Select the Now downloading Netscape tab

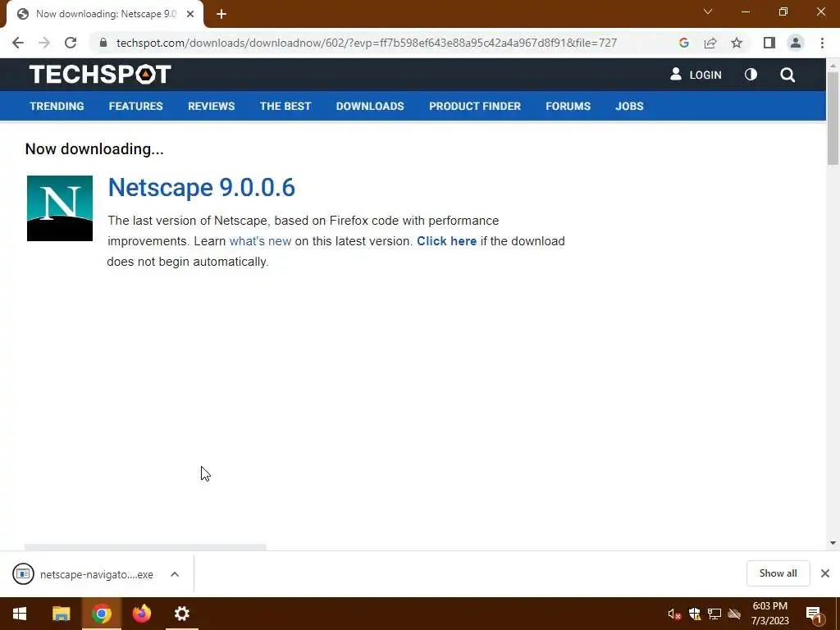coord(104,14)
